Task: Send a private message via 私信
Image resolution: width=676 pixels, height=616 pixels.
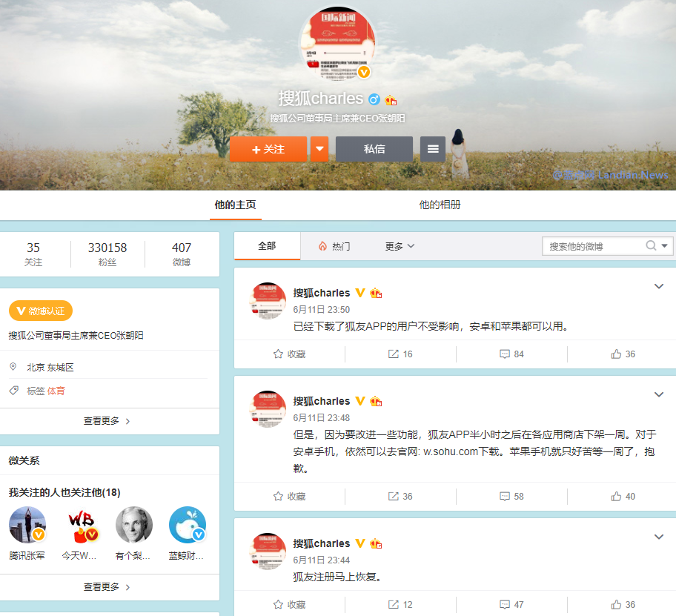Action: click(374, 149)
